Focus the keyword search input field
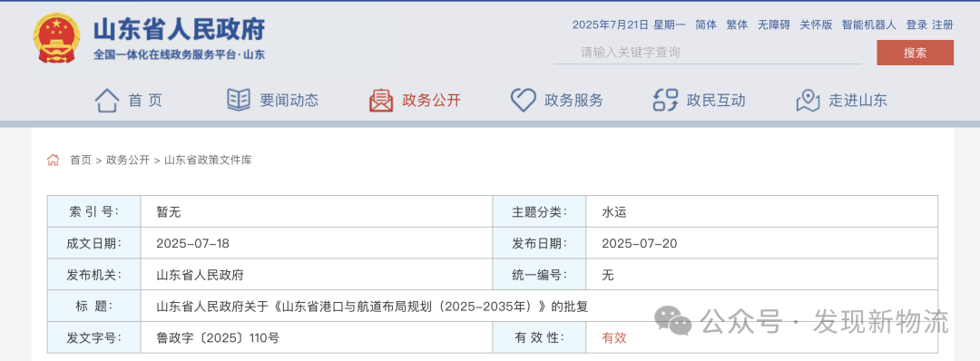Screen dimensions: 980x361 pos(708,53)
